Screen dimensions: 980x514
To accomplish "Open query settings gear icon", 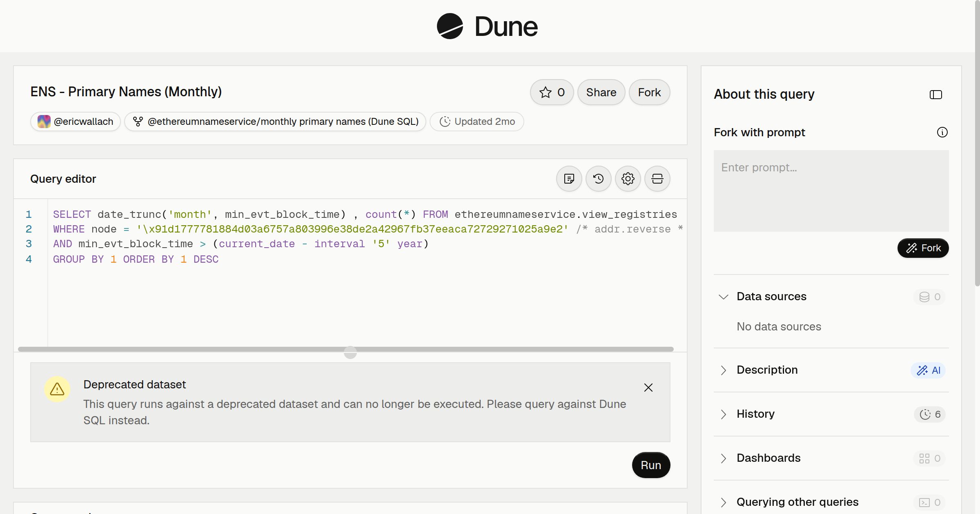I will click(x=628, y=179).
